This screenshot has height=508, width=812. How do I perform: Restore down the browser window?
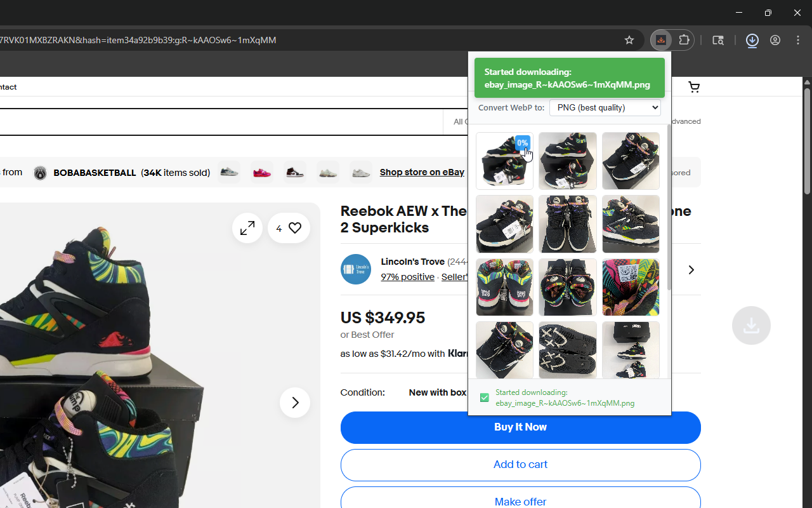tap(768, 13)
